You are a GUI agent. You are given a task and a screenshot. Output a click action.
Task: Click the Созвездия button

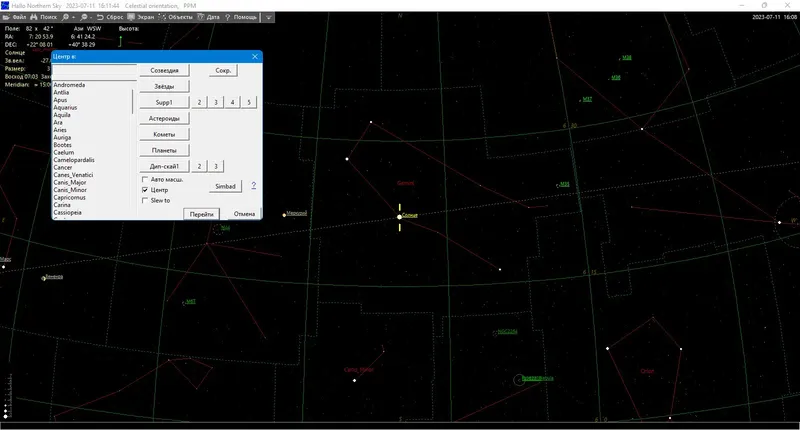coord(164,70)
